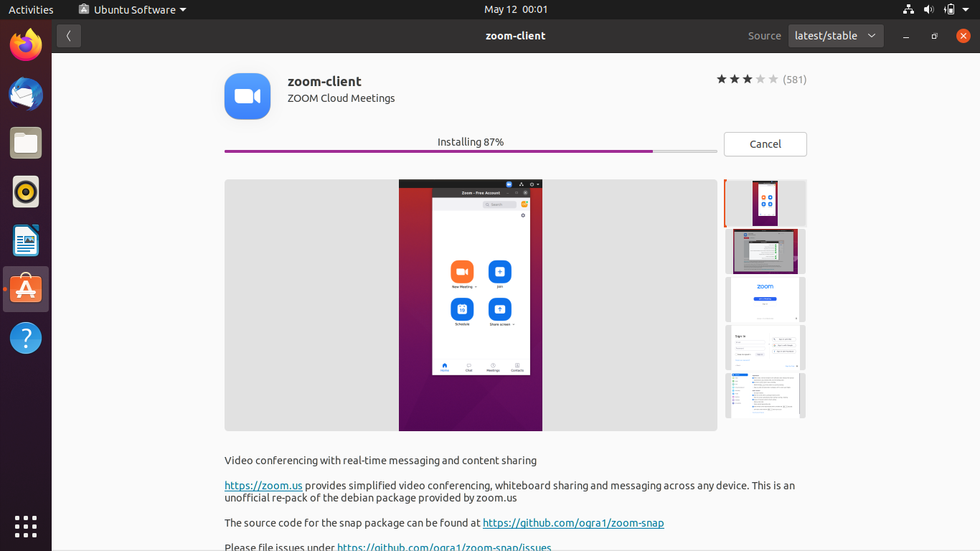Navigate back with the arrow button
This screenshot has height=551, width=980.
(68, 35)
